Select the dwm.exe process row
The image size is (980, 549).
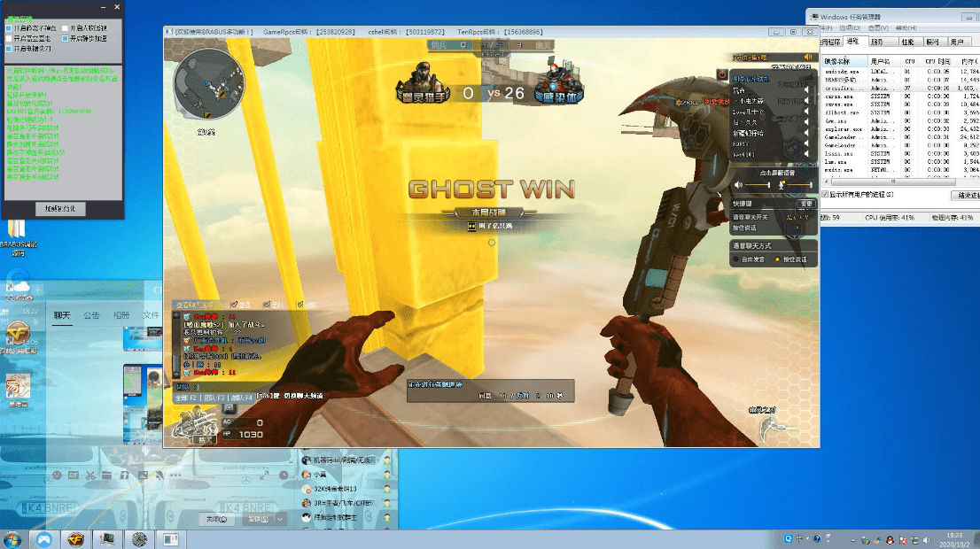coord(900,120)
